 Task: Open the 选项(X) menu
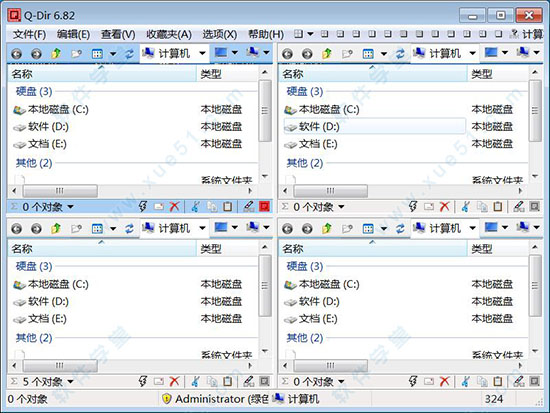click(x=220, y=34)
